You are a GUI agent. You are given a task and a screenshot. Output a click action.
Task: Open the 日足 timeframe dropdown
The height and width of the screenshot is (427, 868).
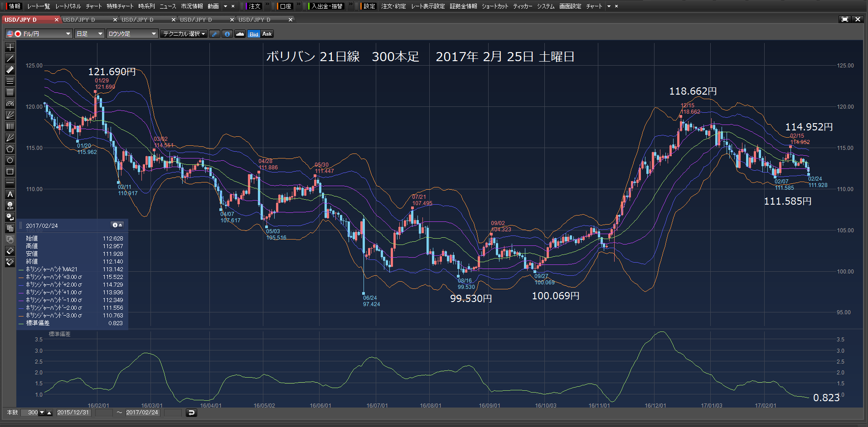click(90, 34)
